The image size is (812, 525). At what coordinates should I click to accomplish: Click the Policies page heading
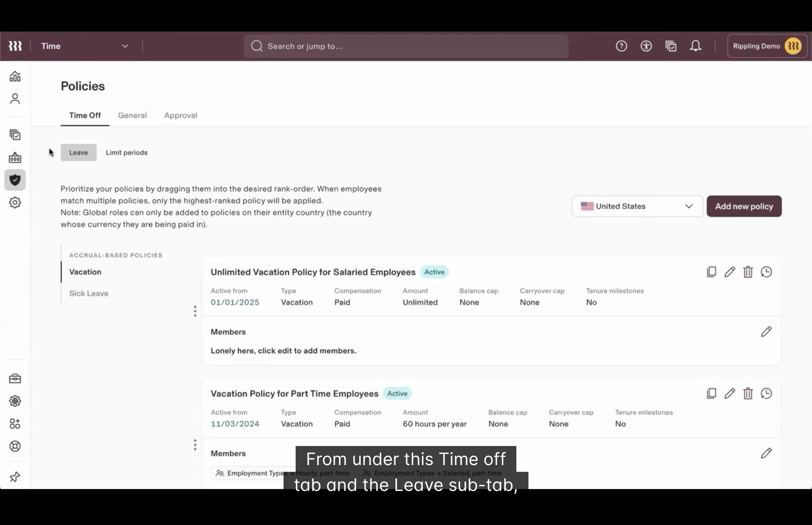click(x=83, y=86)
